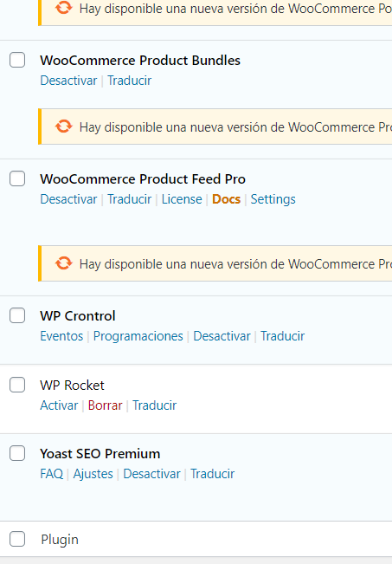Open Yoast SEO Premium Ajustes

coord(93,474)
